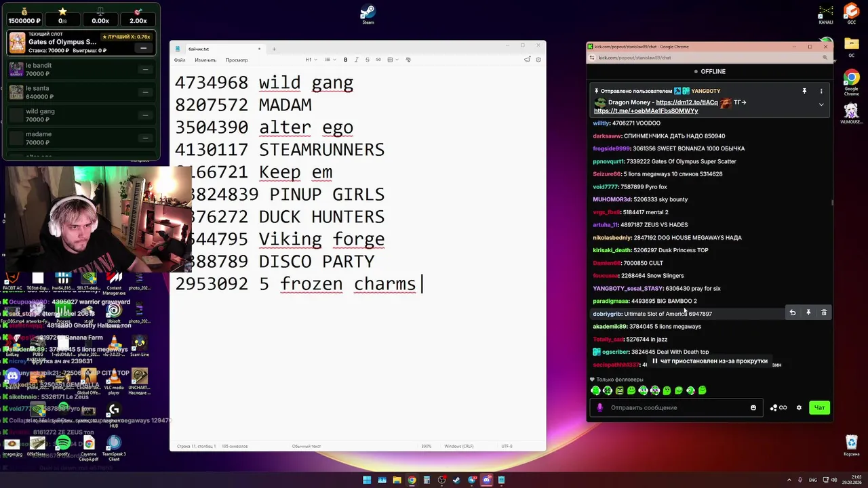The image size is (868, 488).
Task: Apply strikethrough formatting in Notepad
Action: [368, 60]
